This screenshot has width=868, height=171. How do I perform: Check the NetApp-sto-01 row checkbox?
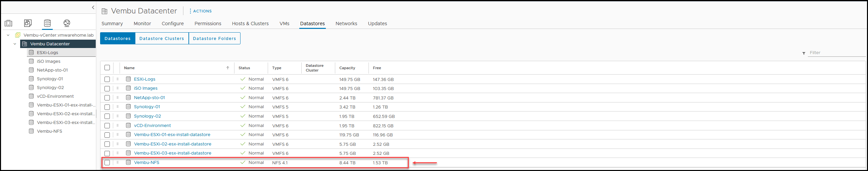107,98
